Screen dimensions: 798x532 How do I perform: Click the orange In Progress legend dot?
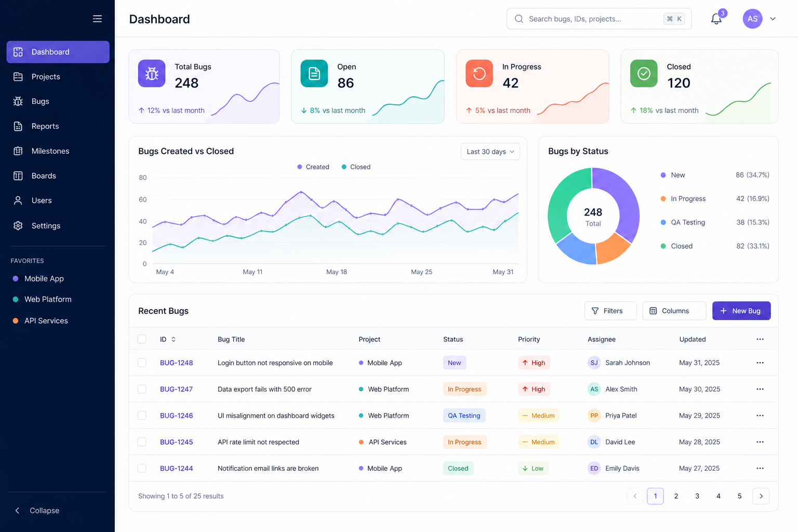click(663, 198)
